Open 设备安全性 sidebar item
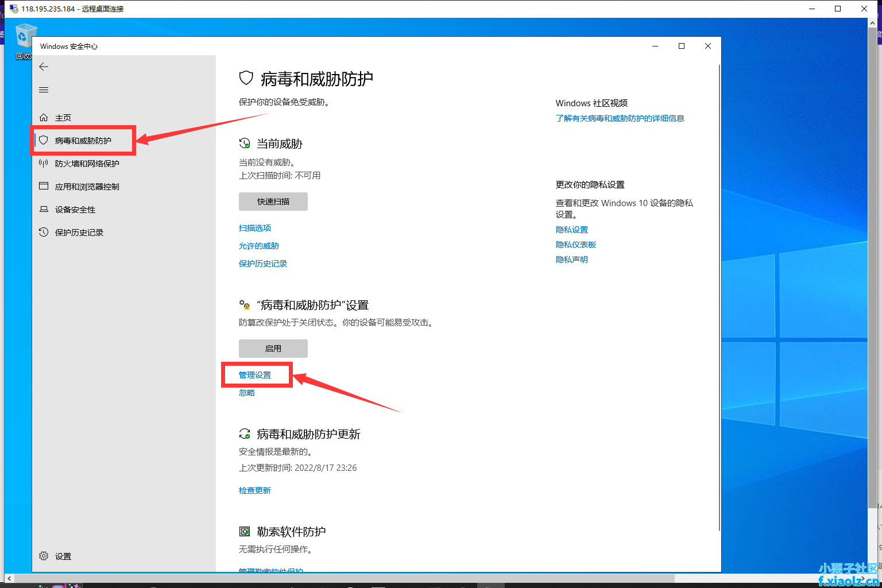 (x=75, y=210)
